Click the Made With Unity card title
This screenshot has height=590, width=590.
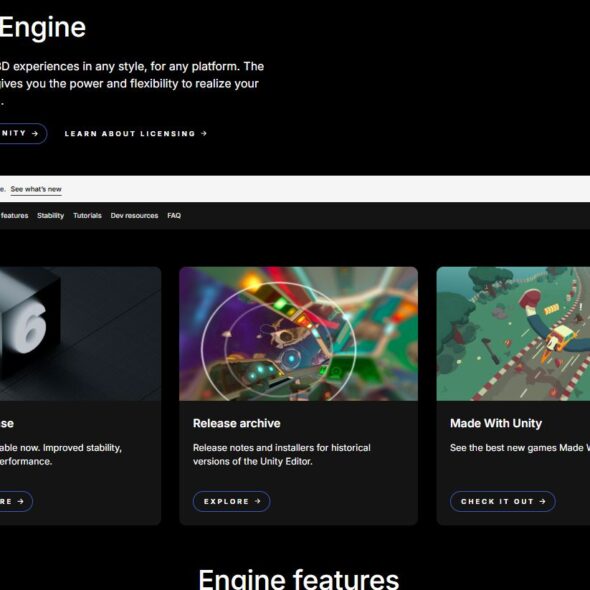tap(496, 423)
